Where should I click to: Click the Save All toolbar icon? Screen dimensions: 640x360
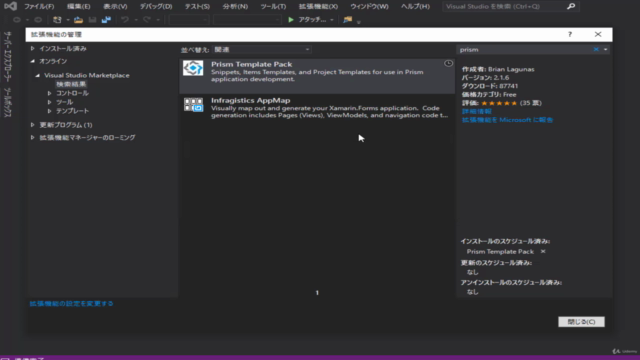[x=107, y=20]
